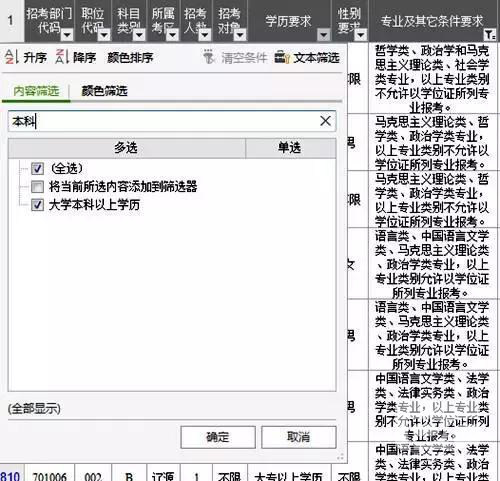500x481 pixels.
Task: Choose 颜色排序 color sort option
Action: [130, 58]
